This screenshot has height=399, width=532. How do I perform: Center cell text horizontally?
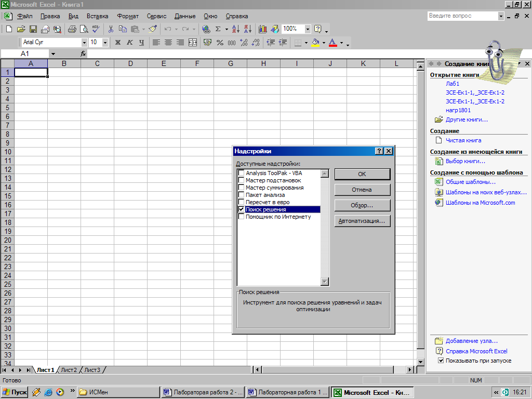pos(168,43)
